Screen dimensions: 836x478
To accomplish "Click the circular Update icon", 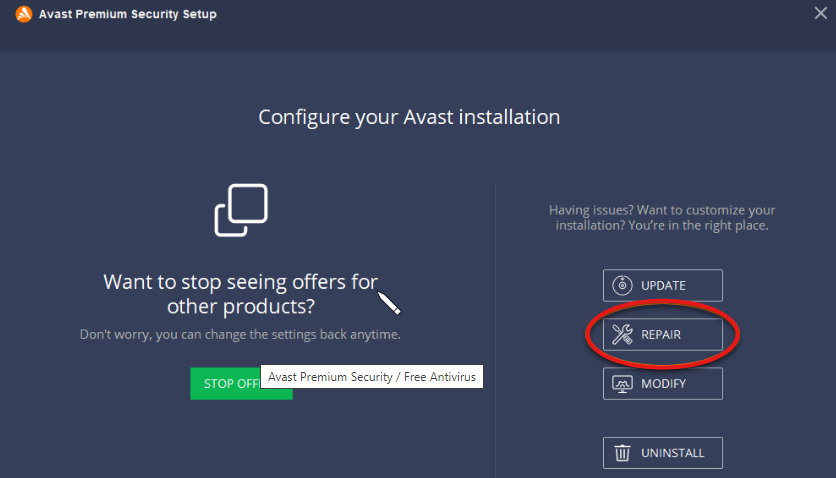I will tap(622, 286).
